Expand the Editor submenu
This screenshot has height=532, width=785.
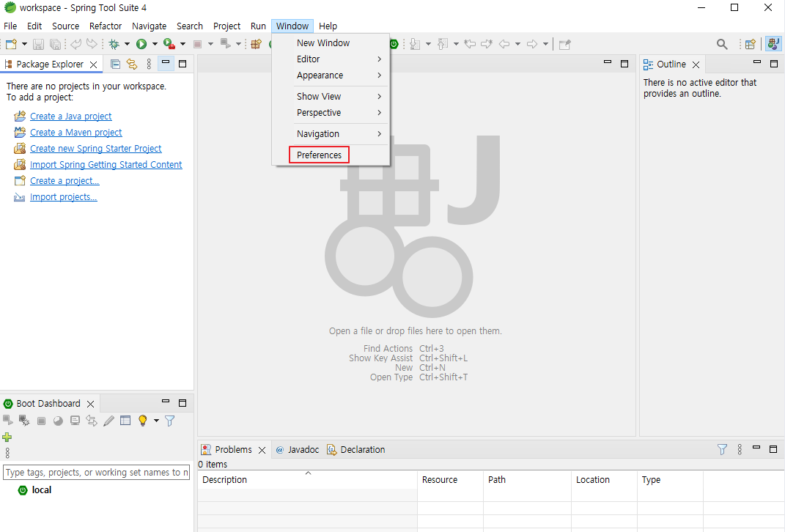click(x=331, y=59)
